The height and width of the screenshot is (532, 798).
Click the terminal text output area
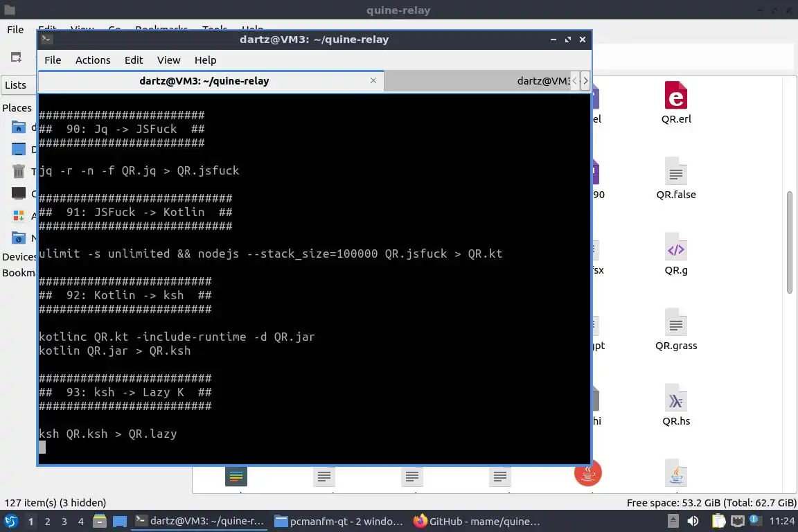(x=314, y=279)
